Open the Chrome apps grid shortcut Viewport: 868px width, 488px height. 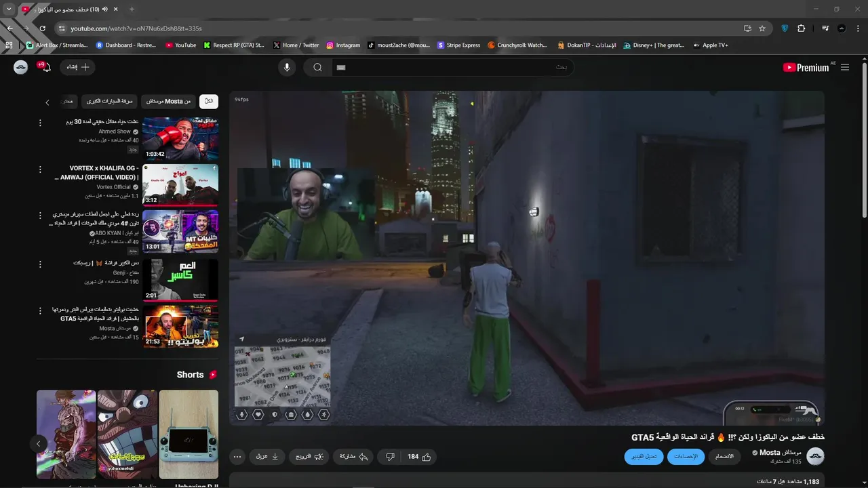(9, 45)
